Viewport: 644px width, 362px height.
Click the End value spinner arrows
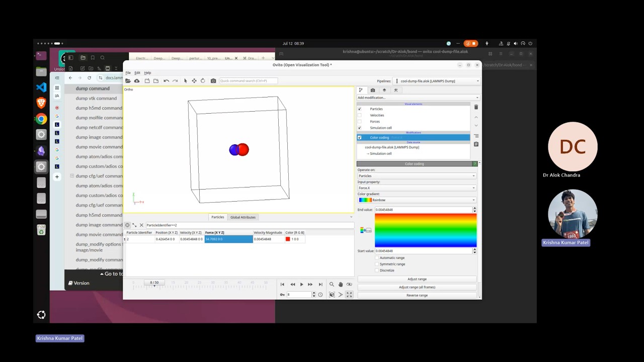click(x=474, y=210)
